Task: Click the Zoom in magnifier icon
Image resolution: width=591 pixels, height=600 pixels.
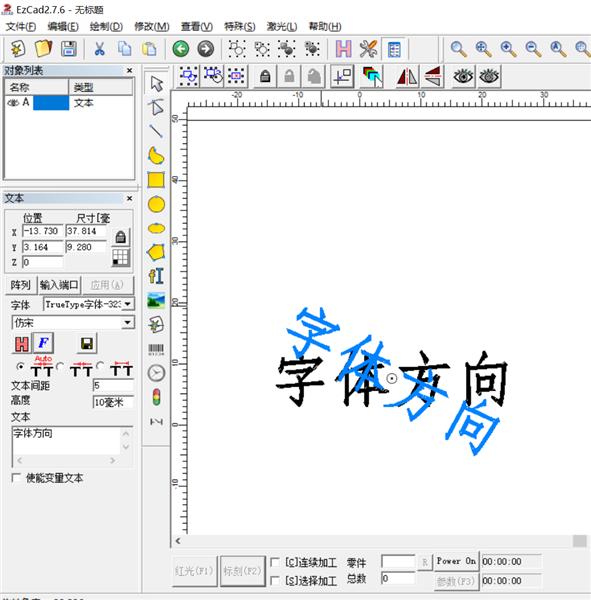Action: pos(508,49)
